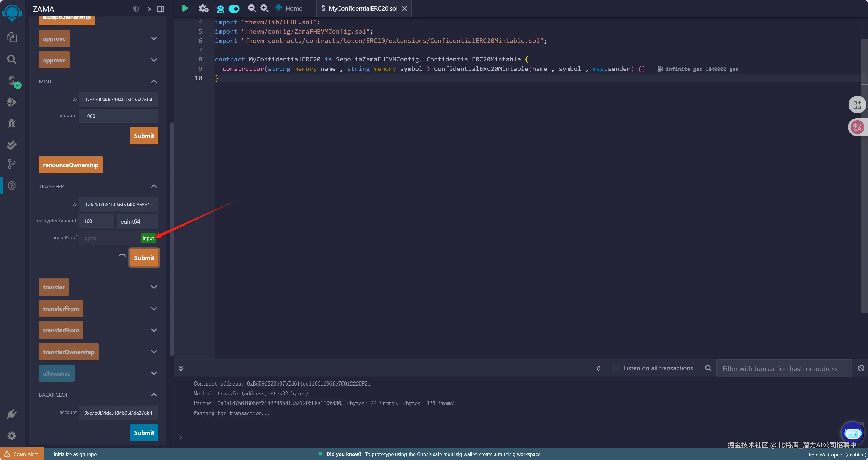Open the Search in files icon

[12, 59]
